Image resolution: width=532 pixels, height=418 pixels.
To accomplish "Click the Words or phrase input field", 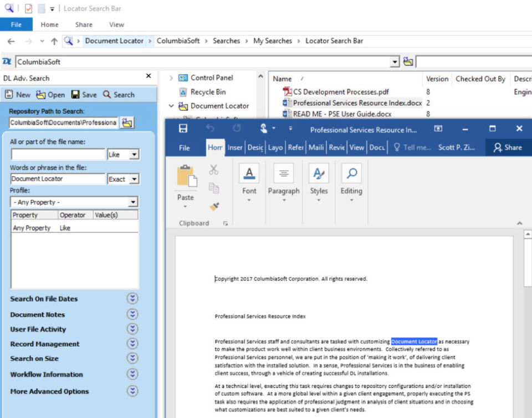I will tap(58, 179).
